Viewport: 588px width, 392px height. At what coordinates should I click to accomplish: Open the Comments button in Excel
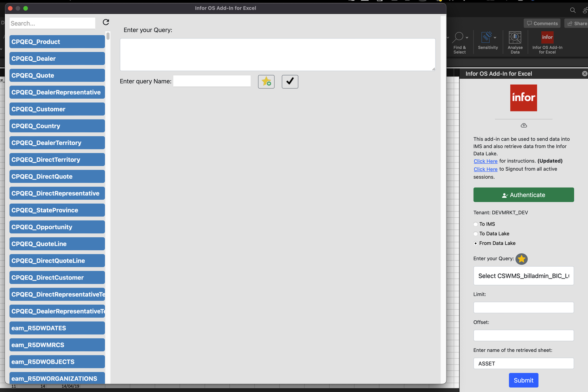[x=542, y=23]
